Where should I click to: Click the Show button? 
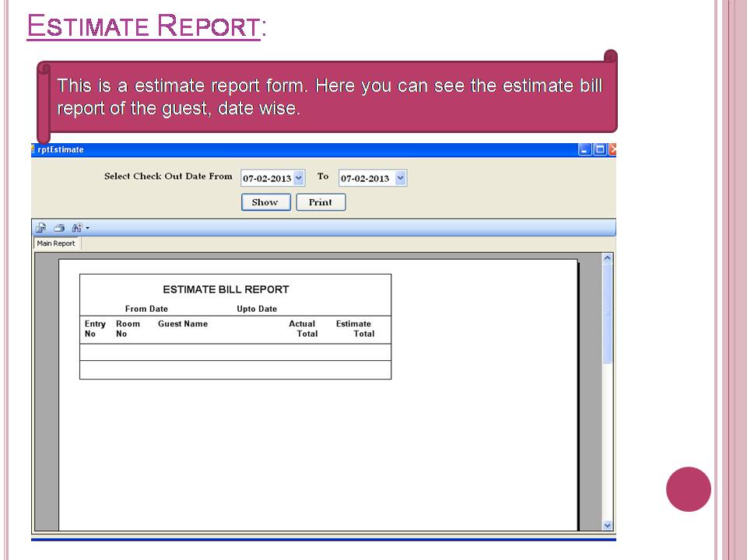click(x=266, y=202)
